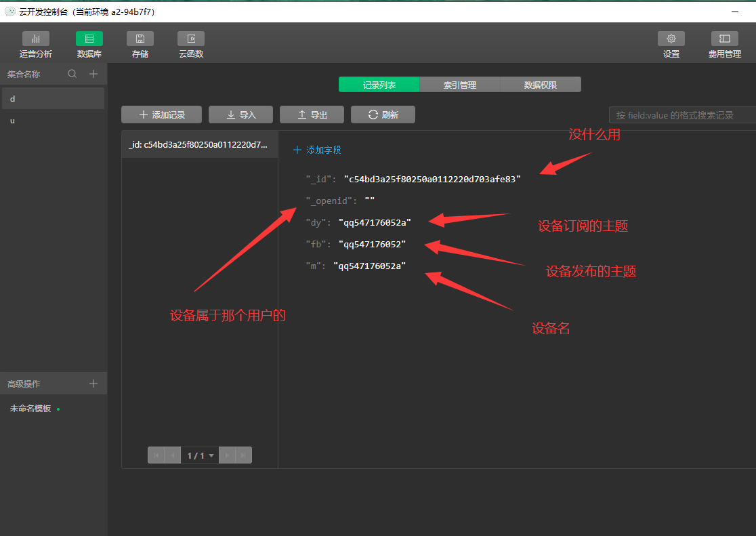Screen dimensions: 756x536
Task: Click the "_id" value c54bd3a25f80250a0112220d703afe83
Action: click(x=432, y=179)
